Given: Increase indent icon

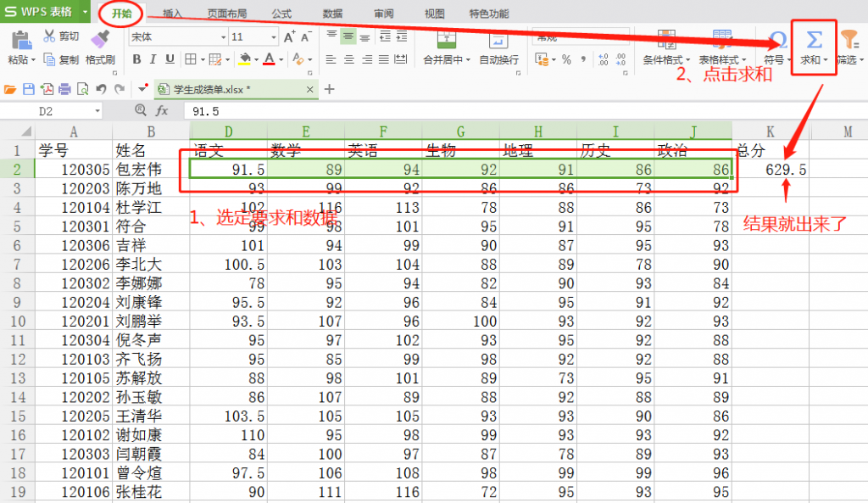Looking at the screenshot, I should [x=401, y=36].
